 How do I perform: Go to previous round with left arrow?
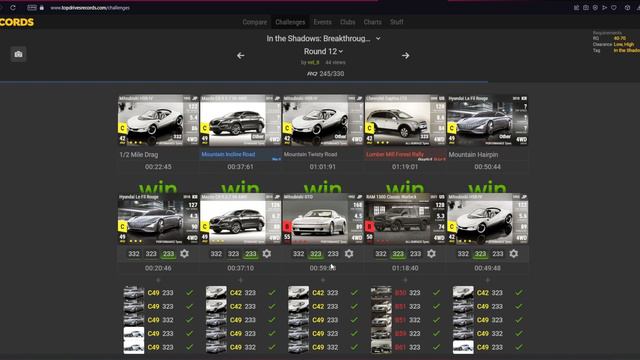241,56
